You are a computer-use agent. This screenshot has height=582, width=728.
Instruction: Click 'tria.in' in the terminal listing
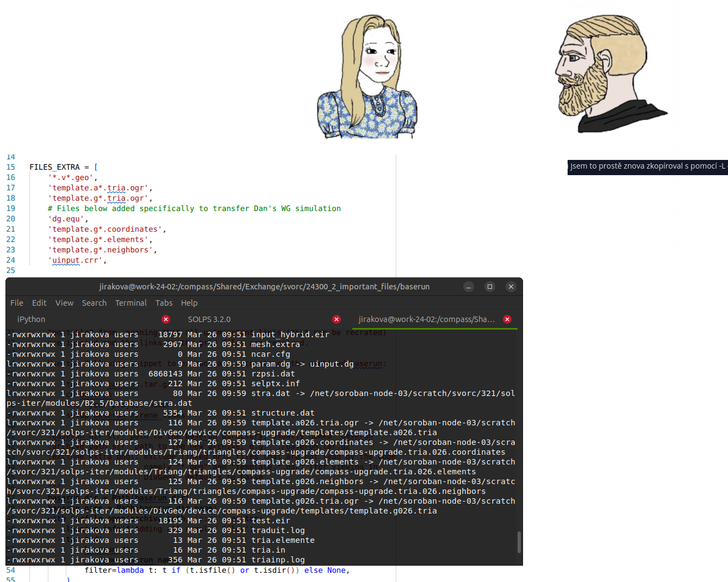(268, 550)
